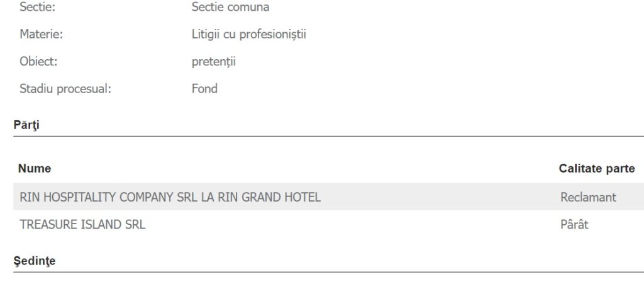The image size is (644, 284).
Task: Click the Calitate parte column header
Action: click(596, 169)
